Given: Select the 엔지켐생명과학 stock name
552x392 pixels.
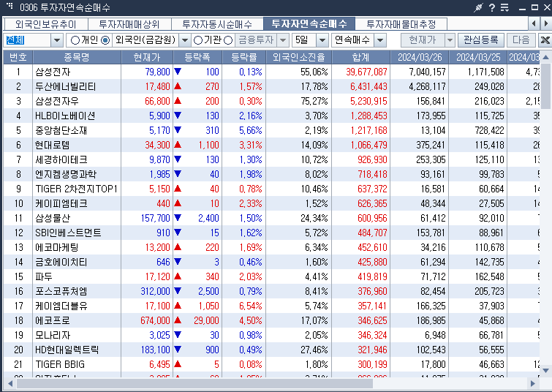Looking at the screenshot, I should pyautogui.click(x=66, y=174).
